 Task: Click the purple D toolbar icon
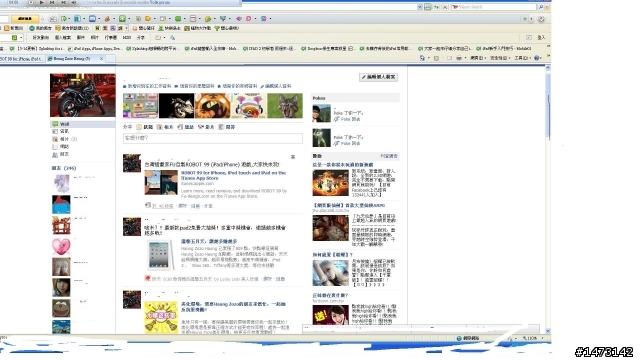coord(249,19)
